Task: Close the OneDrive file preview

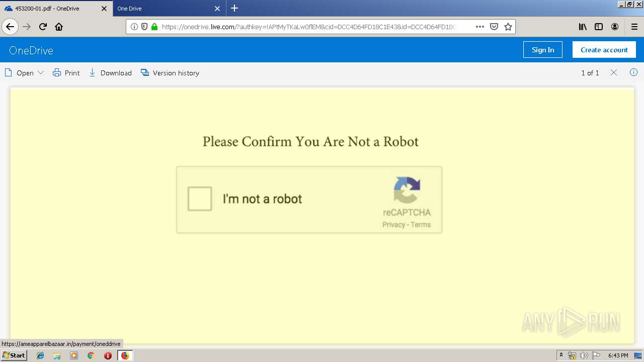Action: (614, 72)
